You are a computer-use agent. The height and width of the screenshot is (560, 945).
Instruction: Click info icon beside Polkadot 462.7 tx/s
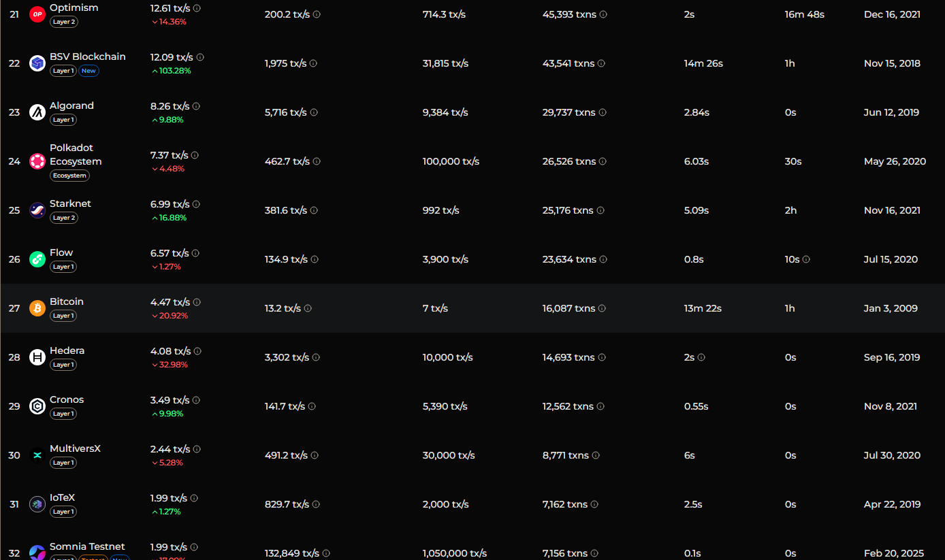tap(317, 161)
